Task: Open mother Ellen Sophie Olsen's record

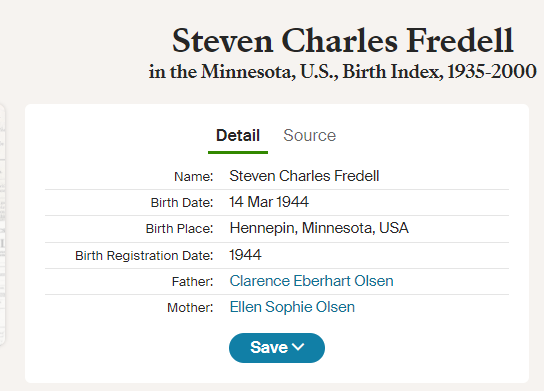Action: 292,307
